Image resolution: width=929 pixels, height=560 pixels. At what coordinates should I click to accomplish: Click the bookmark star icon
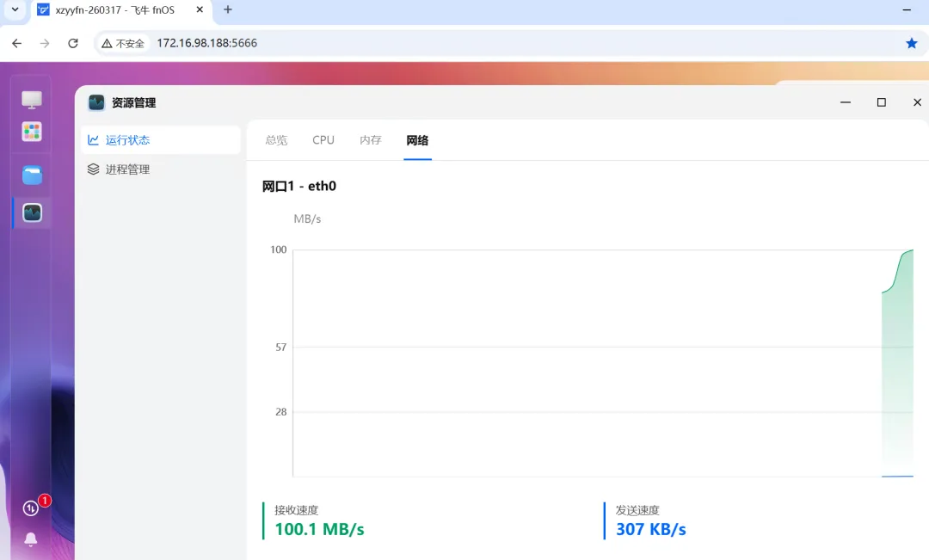pos(911,43)
